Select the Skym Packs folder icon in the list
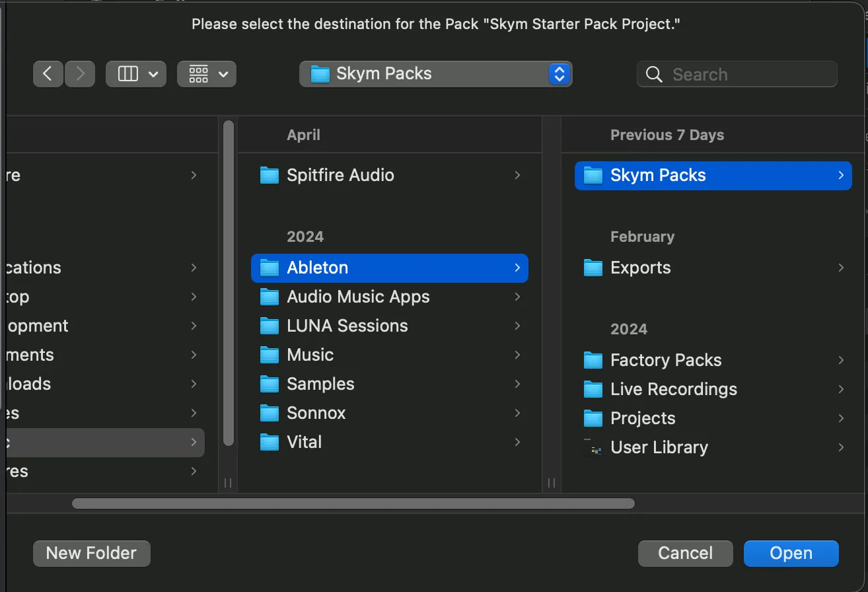Viewport: 868px width, 592px height. tap(593, 175)
